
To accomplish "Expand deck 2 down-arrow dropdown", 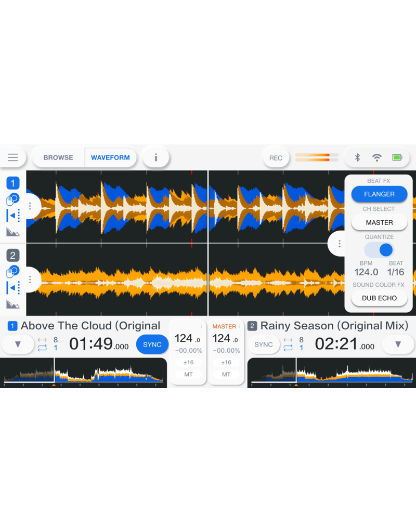I will (x=398, y=344).
